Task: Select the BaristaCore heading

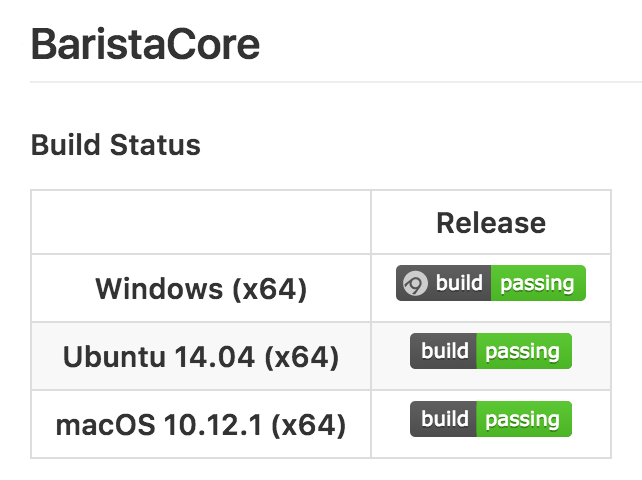Action: pyautogui.click(x=145, y=44)
